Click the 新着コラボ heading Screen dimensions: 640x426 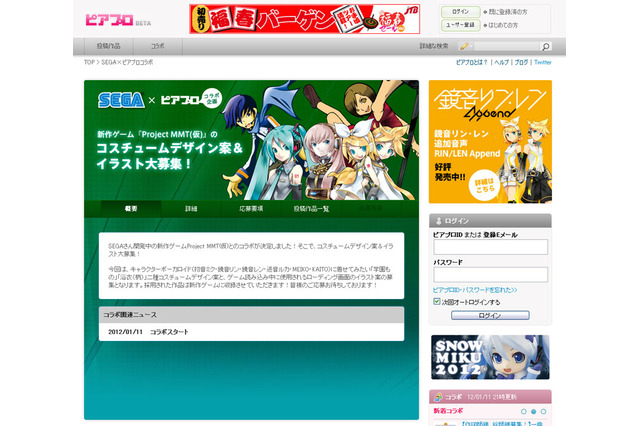click(x=448, y=411)
